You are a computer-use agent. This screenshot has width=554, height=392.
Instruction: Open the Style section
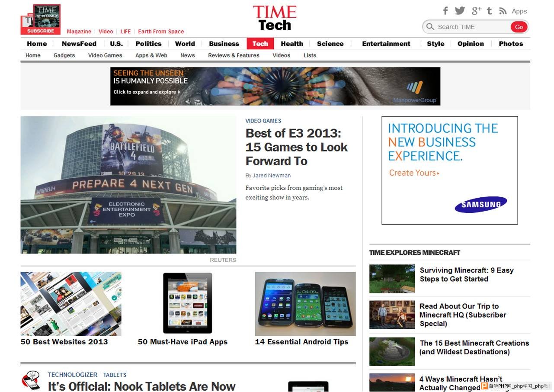pyautogui.click(x=436, y=44)
